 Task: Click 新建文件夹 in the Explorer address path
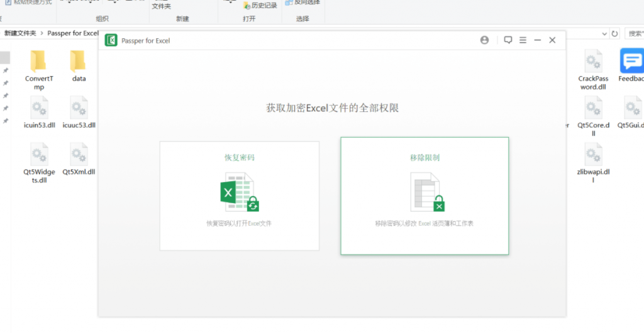20,33
